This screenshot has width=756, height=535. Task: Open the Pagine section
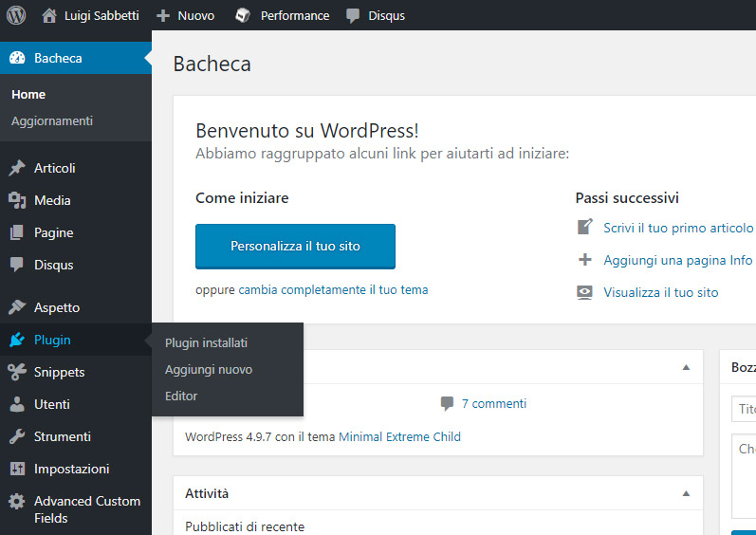53,232
